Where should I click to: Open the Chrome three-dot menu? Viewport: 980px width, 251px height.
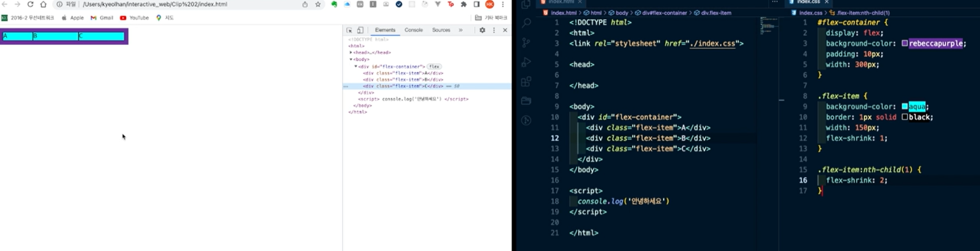(503, 4)
